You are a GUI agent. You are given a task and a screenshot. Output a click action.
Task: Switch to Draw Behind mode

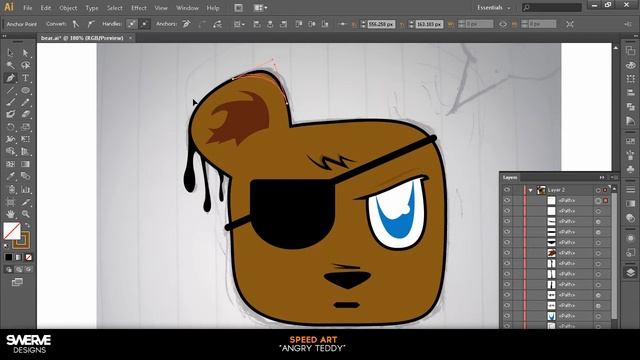[x=19, y=269]
